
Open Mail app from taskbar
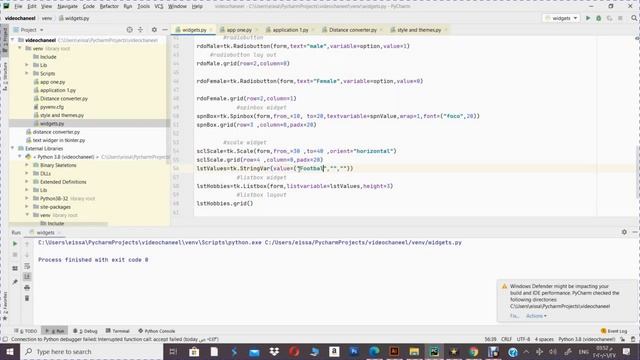point(254,351)
